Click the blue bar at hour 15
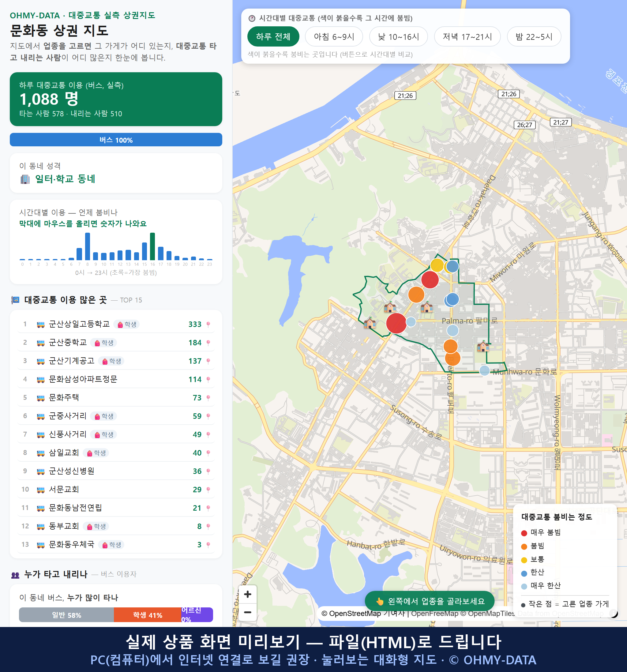627x672 pixels. (x=144, y=251)
